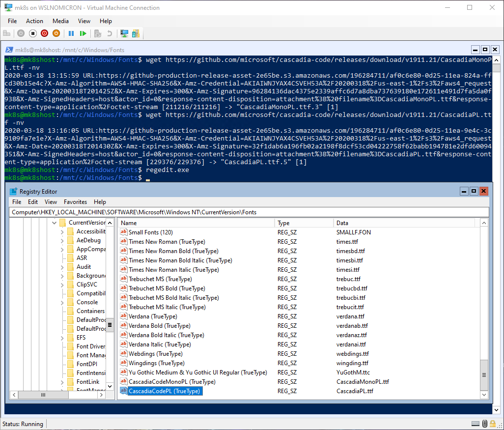Open the Action menu of the VM window
This screenshot has width=504, height=430.
(x=34, y=21)
